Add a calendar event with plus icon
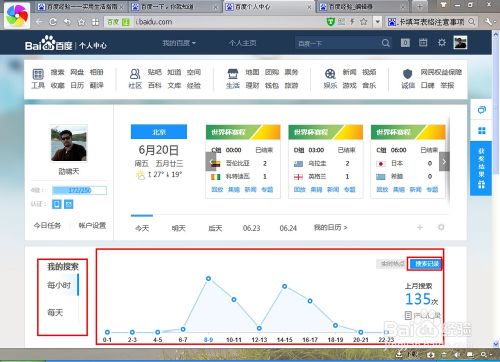Screen dimensions: 500x362 click(x=420, y=227)
